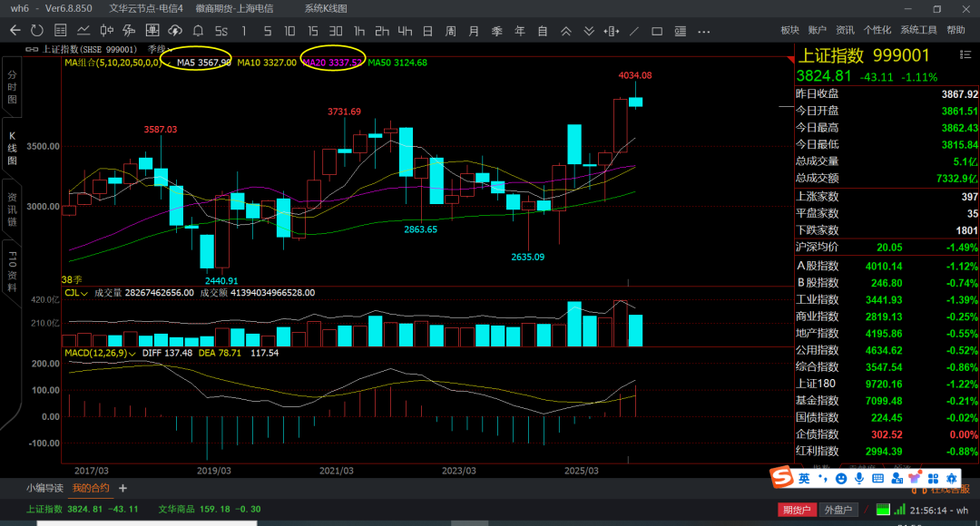This screenshot has width=980, height=526.
Task: Switch to time-sharing line chart icon
Action: (83, 31)
